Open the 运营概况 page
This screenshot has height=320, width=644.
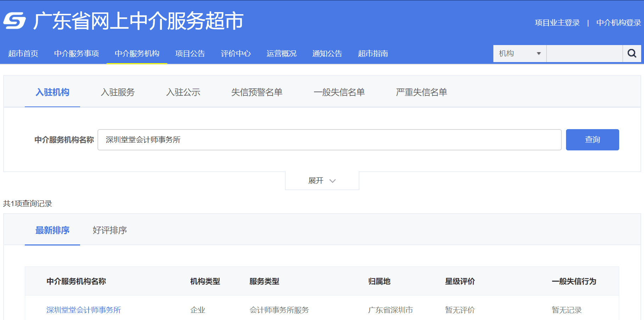281,53
